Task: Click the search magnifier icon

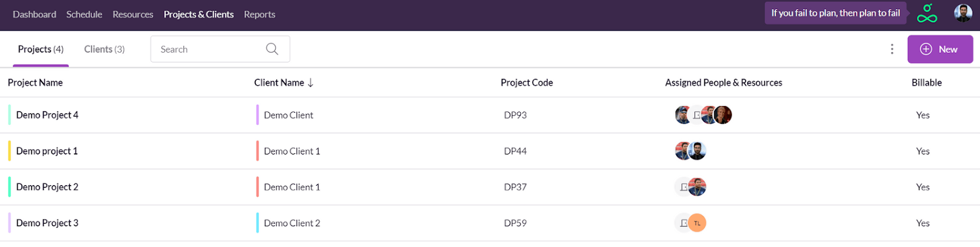Action: 272,49
